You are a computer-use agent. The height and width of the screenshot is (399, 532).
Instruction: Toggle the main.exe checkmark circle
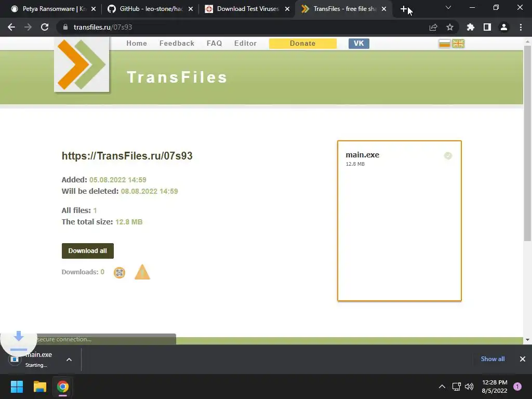tap(448, 156)
